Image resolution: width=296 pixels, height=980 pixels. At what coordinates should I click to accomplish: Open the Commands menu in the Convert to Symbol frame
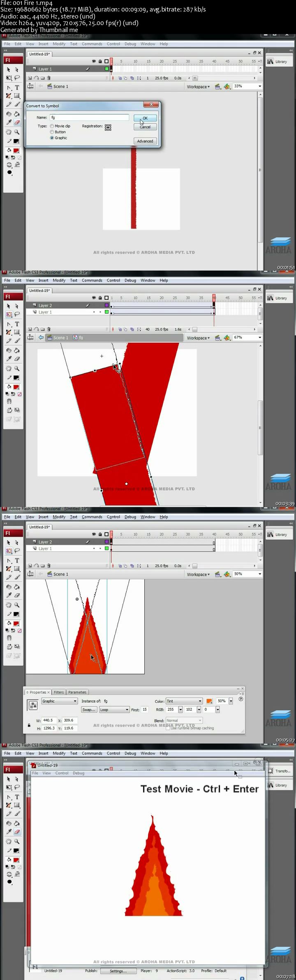92,44
